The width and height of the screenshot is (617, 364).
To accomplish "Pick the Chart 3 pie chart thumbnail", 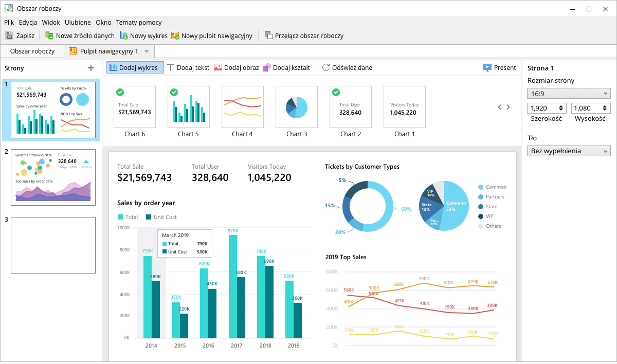I will (x=297, y=107).
